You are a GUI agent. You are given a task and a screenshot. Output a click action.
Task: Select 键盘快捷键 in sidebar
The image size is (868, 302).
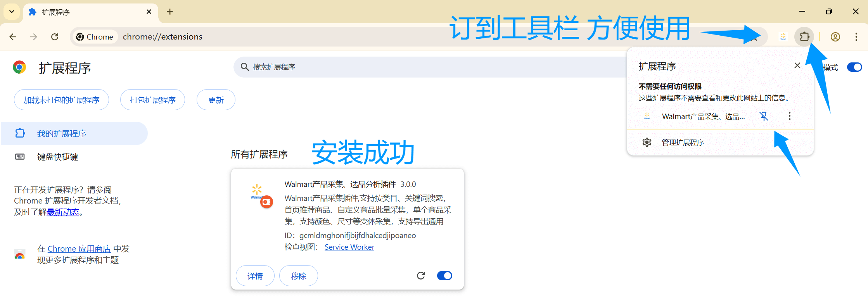tap(74, 157)
